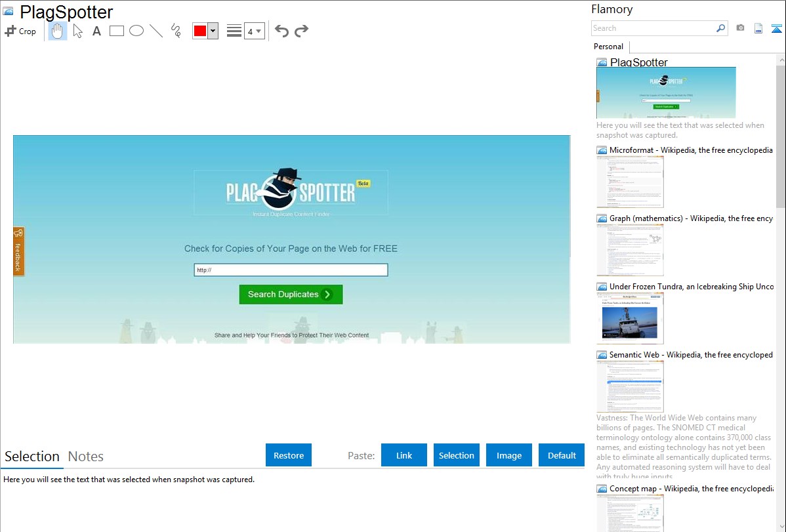Click the Restore button
Image resolution: width=786 pixels, height=532 pixels.
tap(289, 455)
